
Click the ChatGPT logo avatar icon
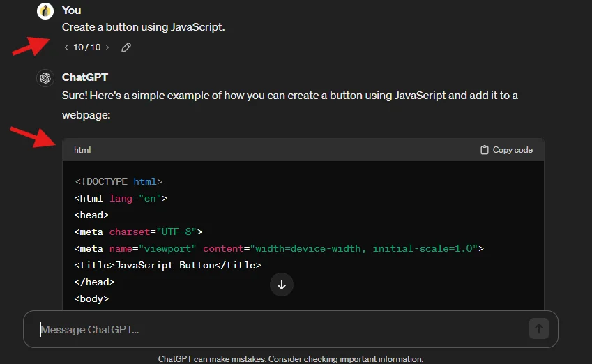coord(45,78)
